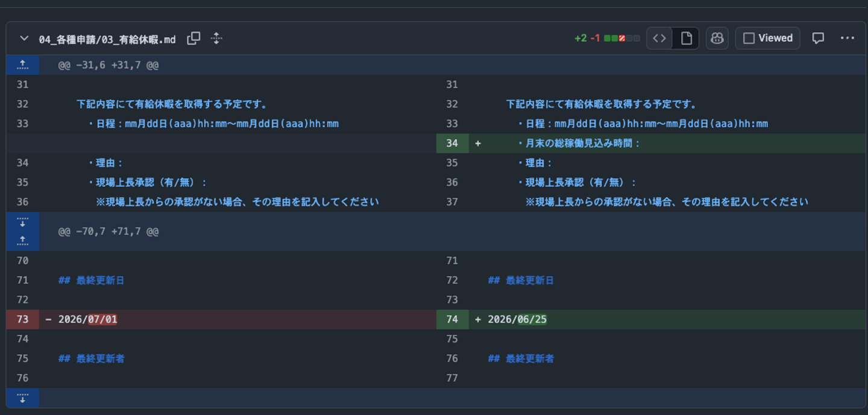Viewport: 868px width, 415px height.
Task: Click the hunk header @@ -31,6 +31,7 @@
Action: (x=108, y=65)
